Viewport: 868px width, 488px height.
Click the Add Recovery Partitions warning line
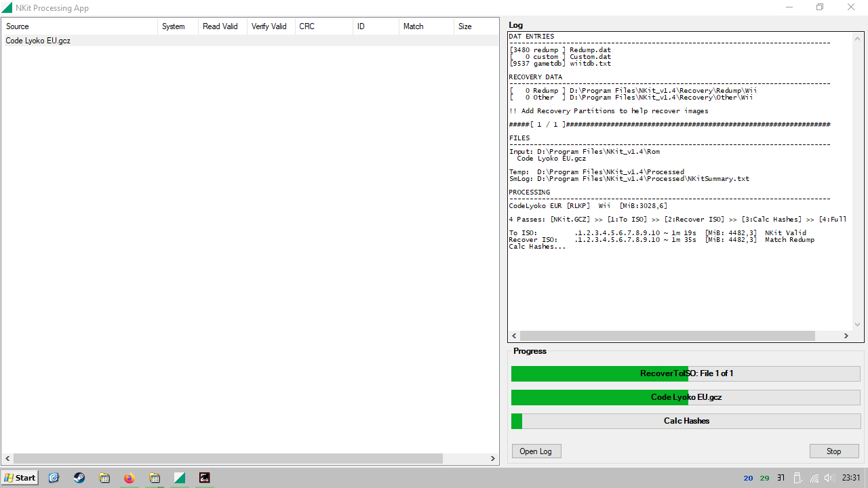click(609, 111)
